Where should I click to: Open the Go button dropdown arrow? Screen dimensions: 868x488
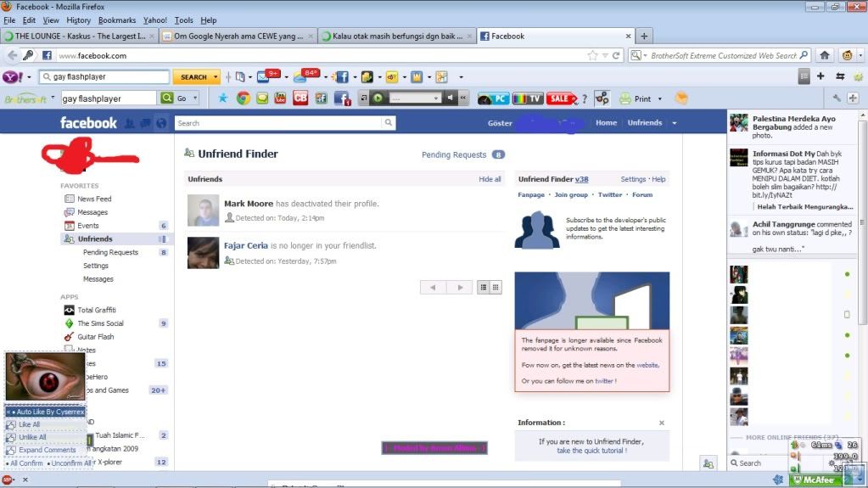click(195, 98)
